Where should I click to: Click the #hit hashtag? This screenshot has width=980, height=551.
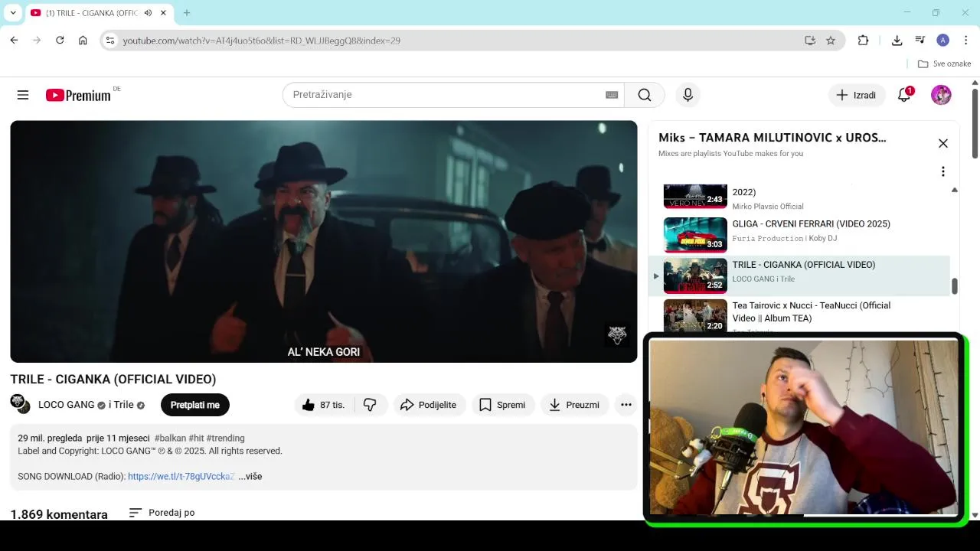(196, 439)
